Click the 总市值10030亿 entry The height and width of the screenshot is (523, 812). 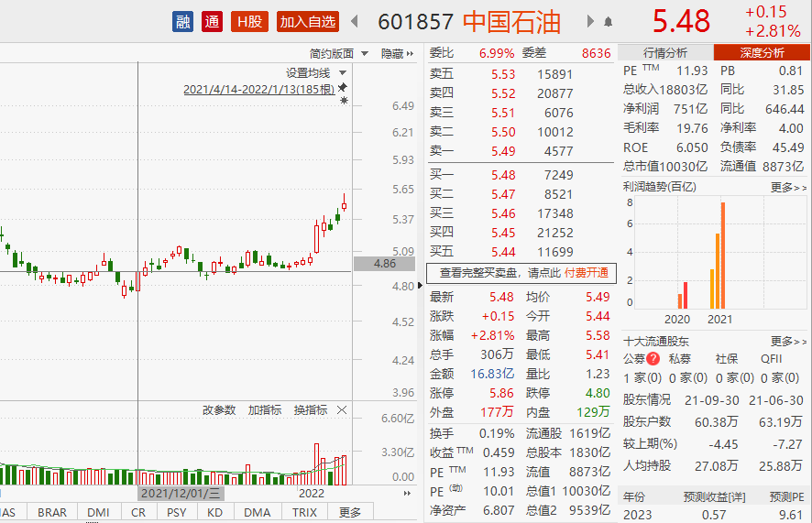[665, 167]
